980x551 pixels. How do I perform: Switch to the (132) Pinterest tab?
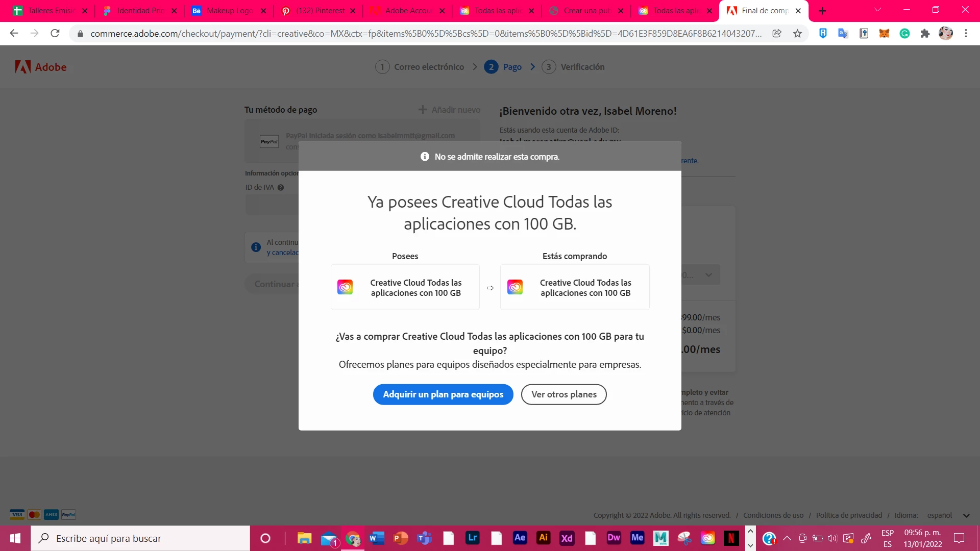[x=318, y=11]
